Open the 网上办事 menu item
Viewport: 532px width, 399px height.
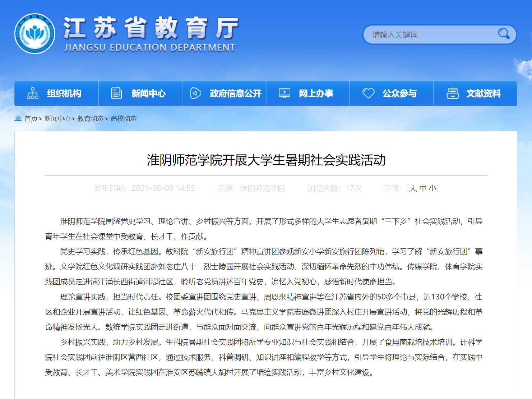pos(308,93)
